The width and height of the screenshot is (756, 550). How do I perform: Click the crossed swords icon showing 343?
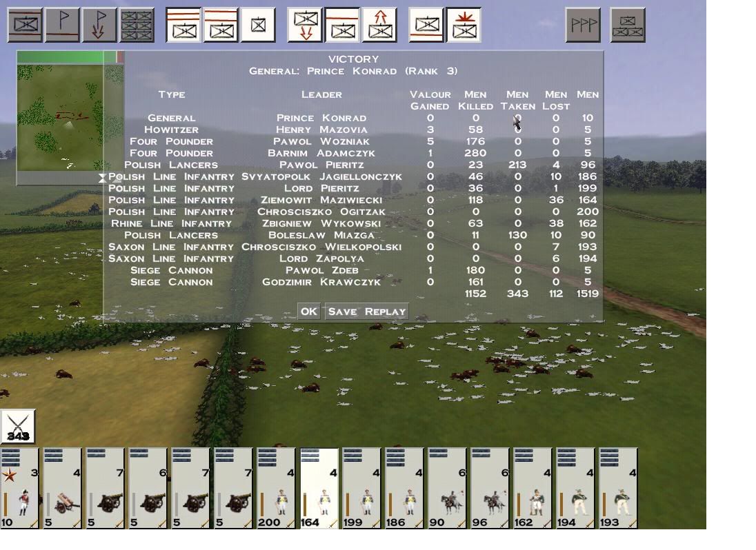(x=18, y=427)
